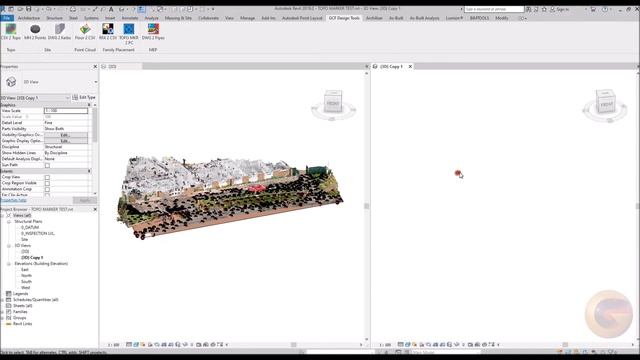Click the View Scale value field

[66, 111]
